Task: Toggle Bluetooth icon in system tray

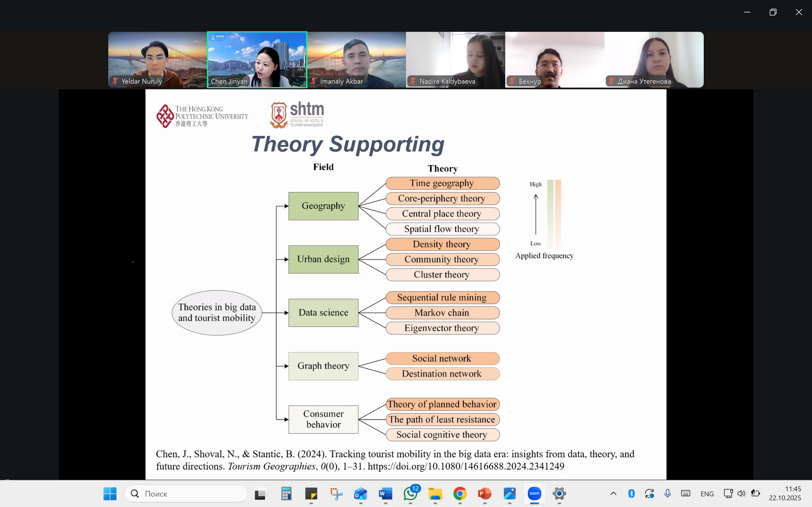Action: tap(631, 493)
